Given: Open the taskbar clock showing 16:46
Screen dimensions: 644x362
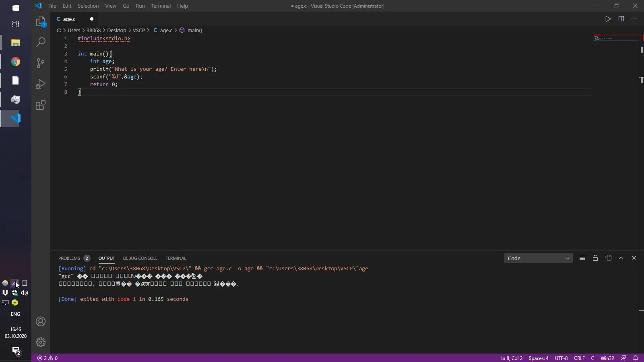Looking at the screenshot, I should click(16, 333).
